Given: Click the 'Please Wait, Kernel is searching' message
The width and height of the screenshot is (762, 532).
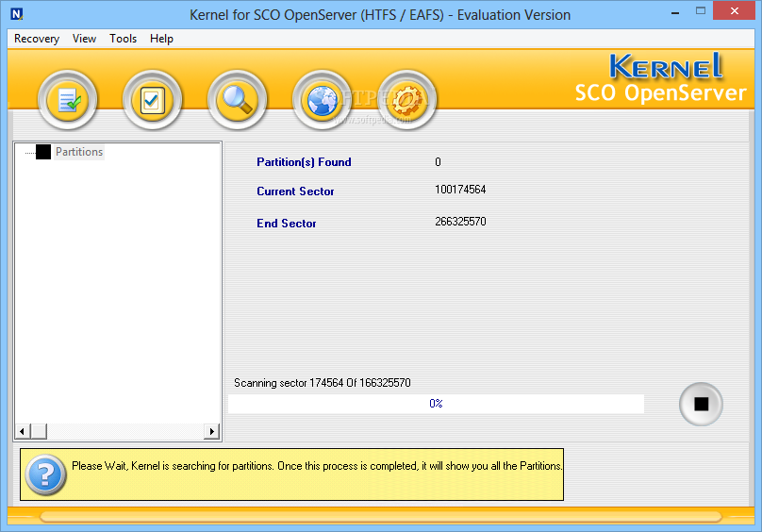Looking at the screenshot, I should pos(317,466).
